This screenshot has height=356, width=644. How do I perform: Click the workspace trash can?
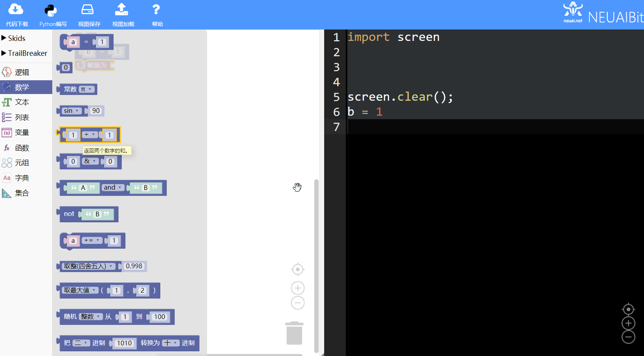294,333
